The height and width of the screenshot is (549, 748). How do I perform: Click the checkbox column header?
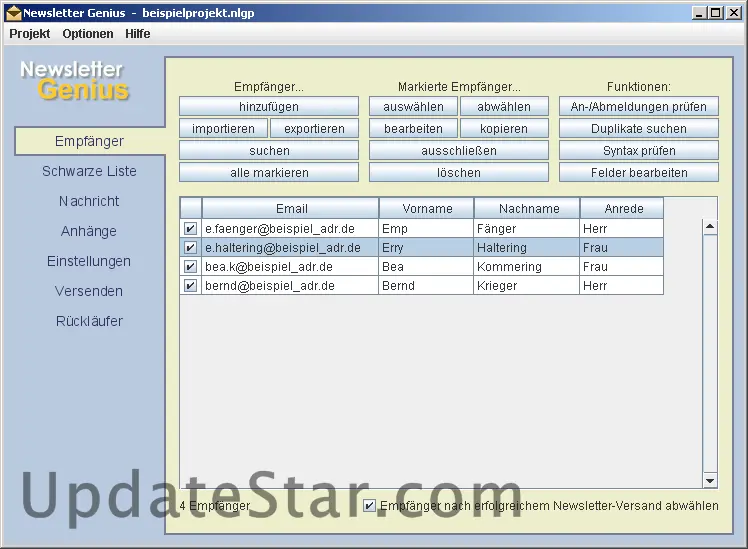191,208
